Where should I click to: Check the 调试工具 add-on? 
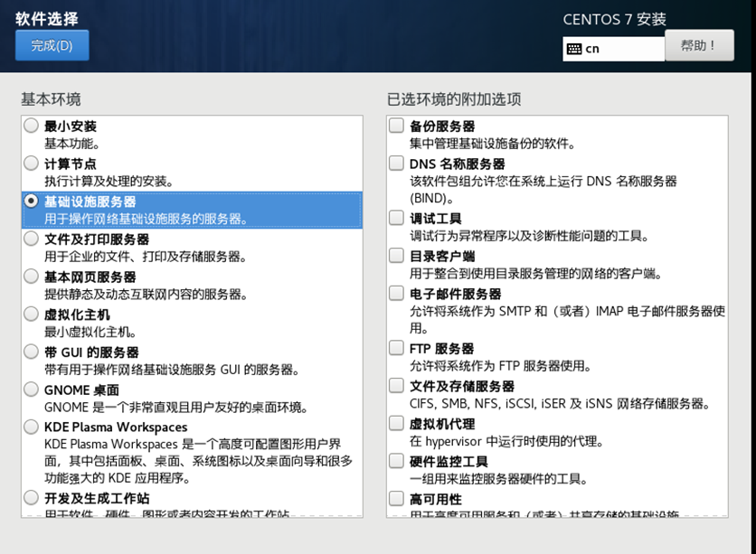(396, 218)
